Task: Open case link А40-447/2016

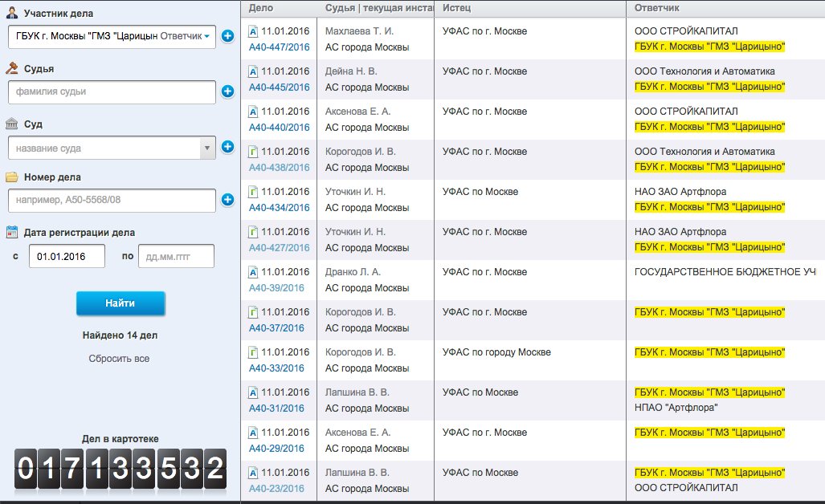Action: coord(280,47)
